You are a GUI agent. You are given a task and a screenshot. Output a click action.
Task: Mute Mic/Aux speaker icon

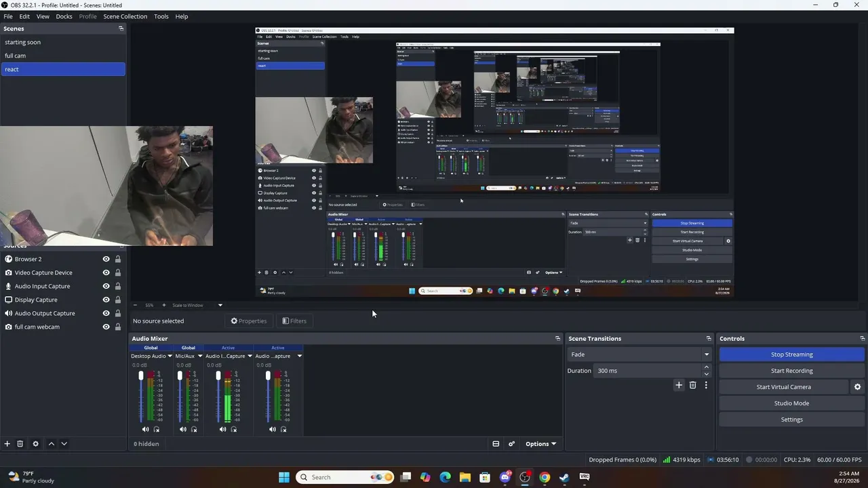[182, 429]
